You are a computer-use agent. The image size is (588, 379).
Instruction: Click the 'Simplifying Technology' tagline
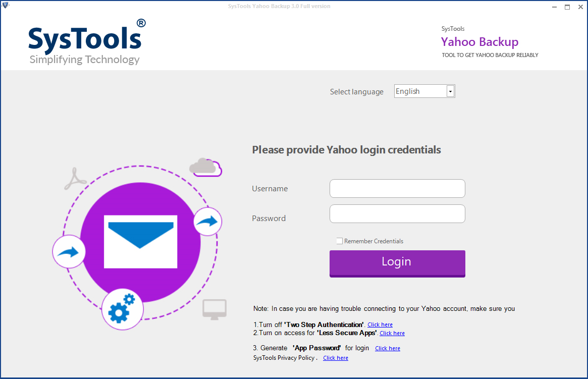pos(85,60)
